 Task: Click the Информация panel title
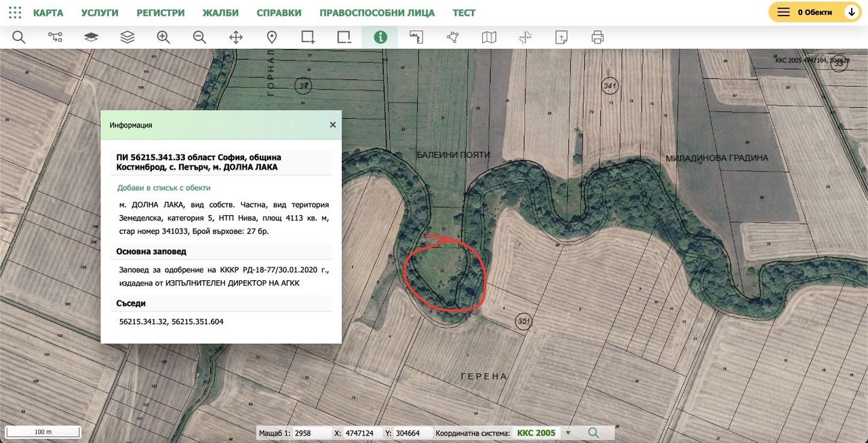point(131,126)
